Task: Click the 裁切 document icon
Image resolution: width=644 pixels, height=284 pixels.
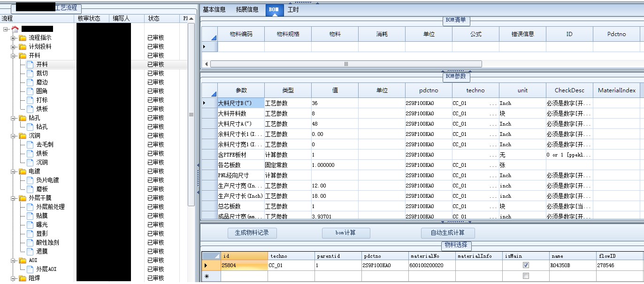Action: pyautogui.click(x=30, y=74)
